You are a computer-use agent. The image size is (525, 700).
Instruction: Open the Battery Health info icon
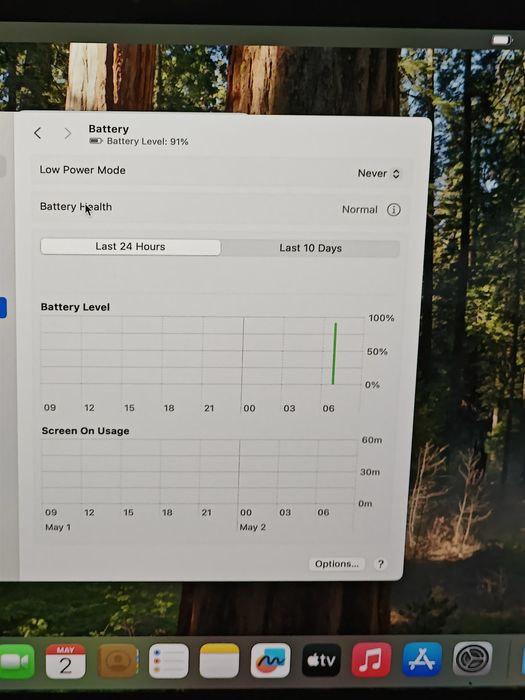[x=393, y=209]
